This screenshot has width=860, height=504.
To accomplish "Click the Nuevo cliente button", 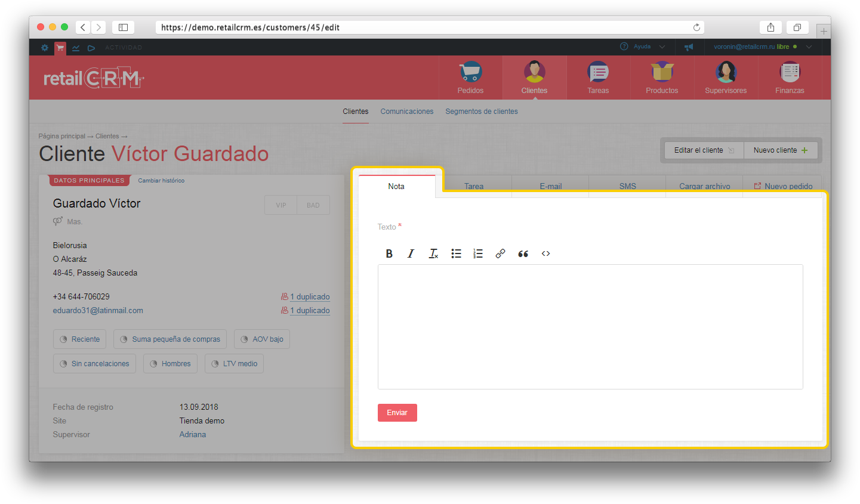I will click(x=781, y=150).
